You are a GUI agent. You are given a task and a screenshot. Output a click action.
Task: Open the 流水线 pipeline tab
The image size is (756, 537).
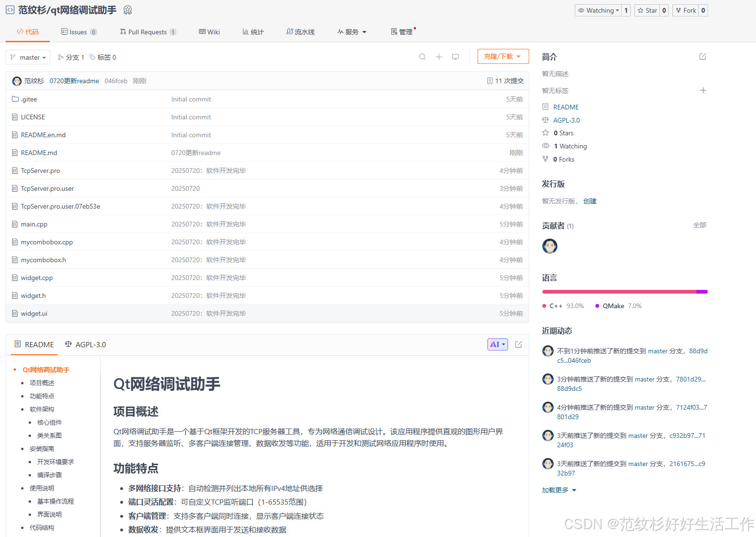301,32
